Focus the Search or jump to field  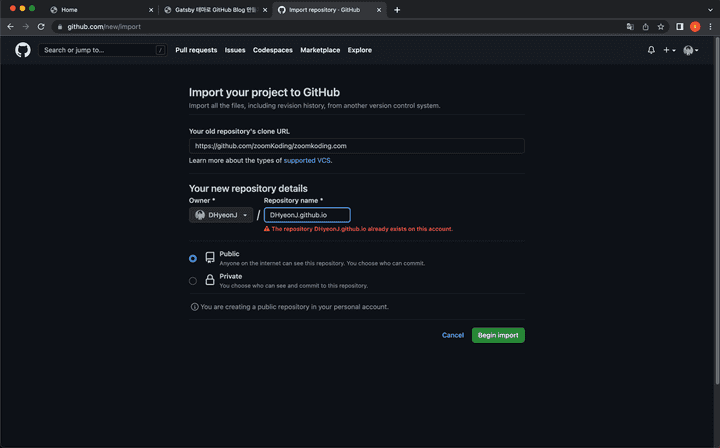pos(102,50)
